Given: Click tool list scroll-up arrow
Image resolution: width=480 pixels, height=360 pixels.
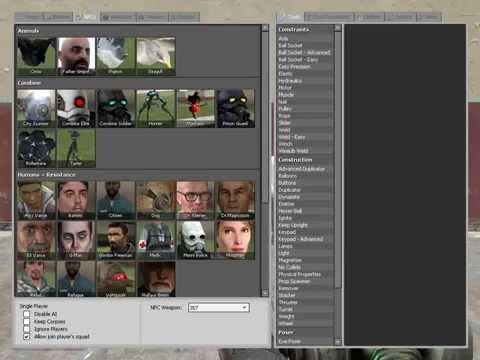Looking at the screenshot, I should click(x=338, y=28).
